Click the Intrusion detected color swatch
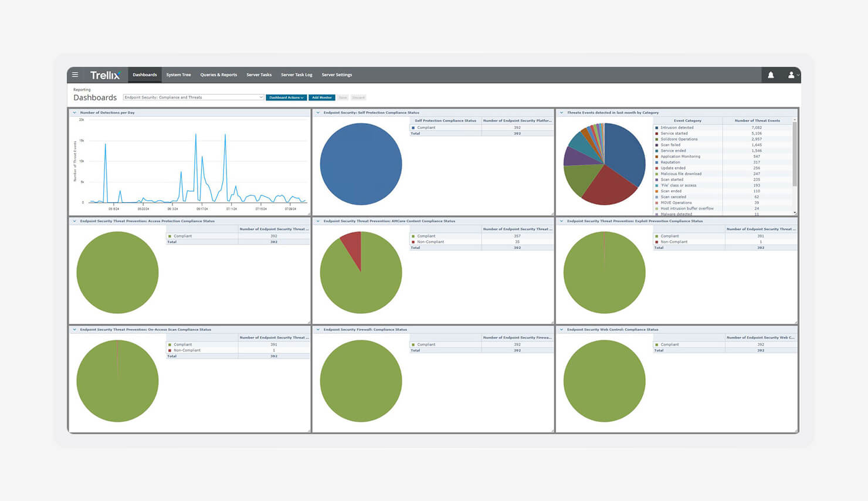 [657, 127]
